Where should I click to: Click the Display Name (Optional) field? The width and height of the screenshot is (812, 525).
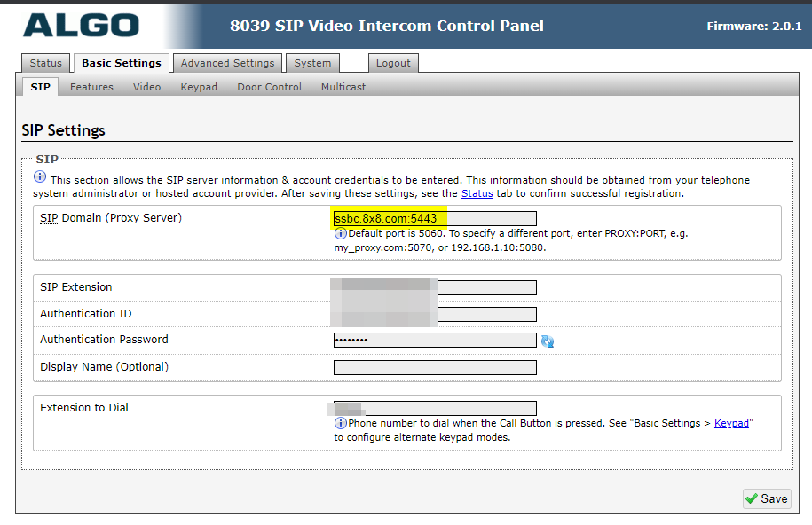(x=435, y=368)
